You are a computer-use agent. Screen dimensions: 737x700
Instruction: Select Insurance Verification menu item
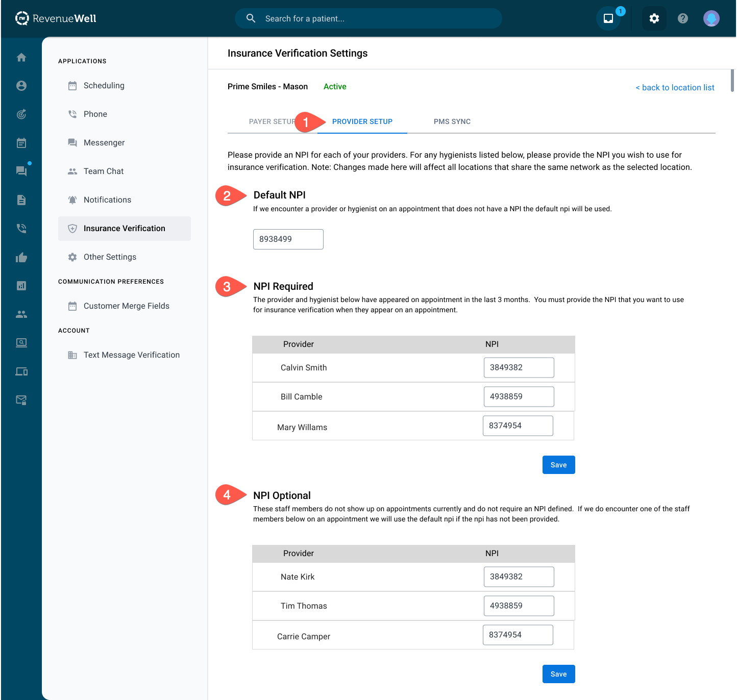coord(125,229)
